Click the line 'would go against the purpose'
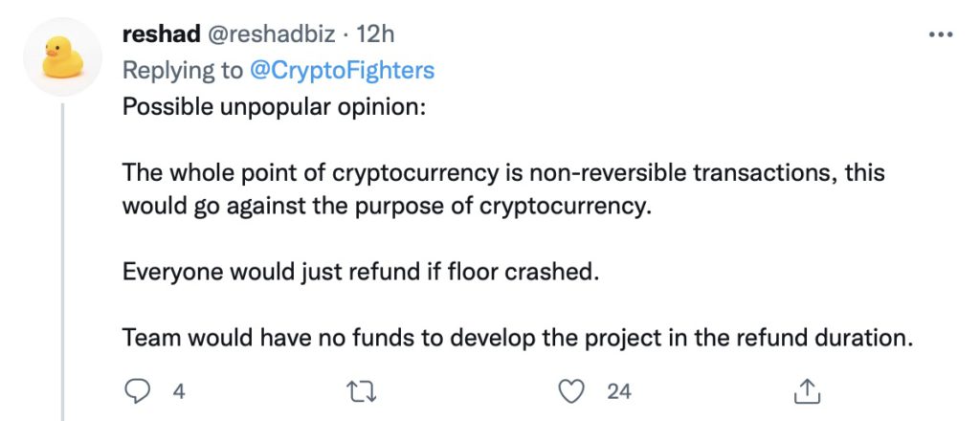This screenshot has height=421, width=980. [x=387, y=207]
